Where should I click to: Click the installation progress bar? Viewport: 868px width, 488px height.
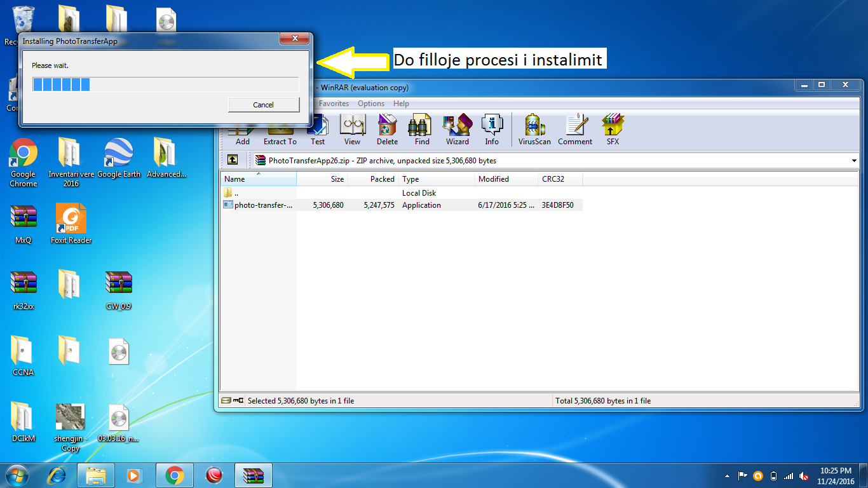[x=165, y=85]
